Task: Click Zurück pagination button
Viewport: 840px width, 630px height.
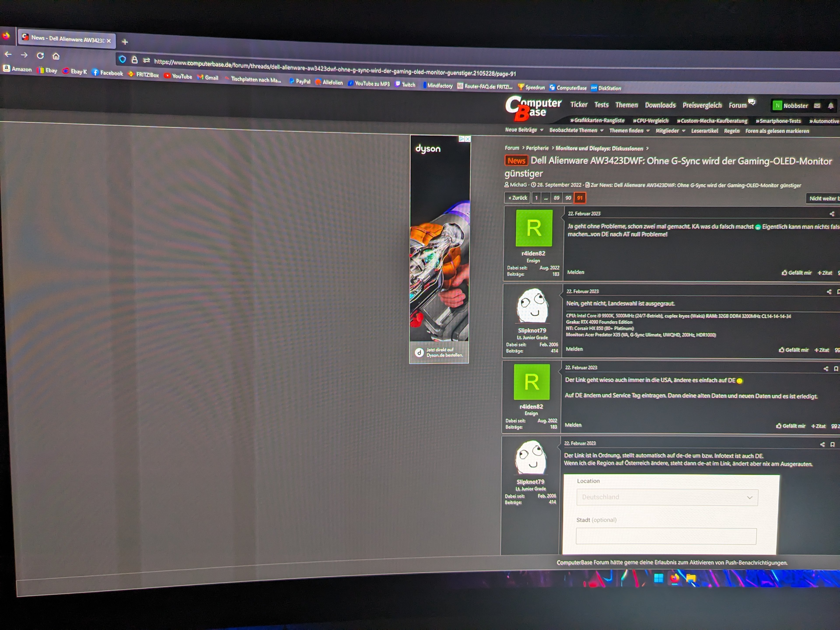Action: pyautogui.click(x=518, y=198)
